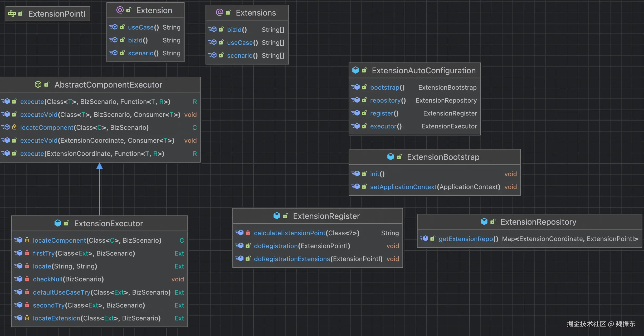Click the ExtensionExecutor class icon
The width and height of the screenshot is (644, 336).
[58, 223]
